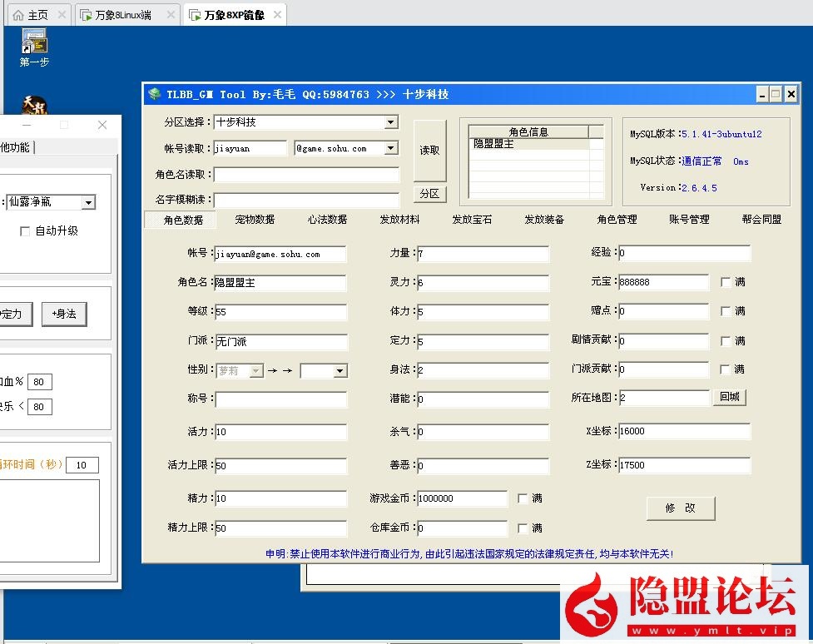This screenshot has height=644, width=813.
Task: Click the 回城 button next to 所在地图
Action: 730,397
